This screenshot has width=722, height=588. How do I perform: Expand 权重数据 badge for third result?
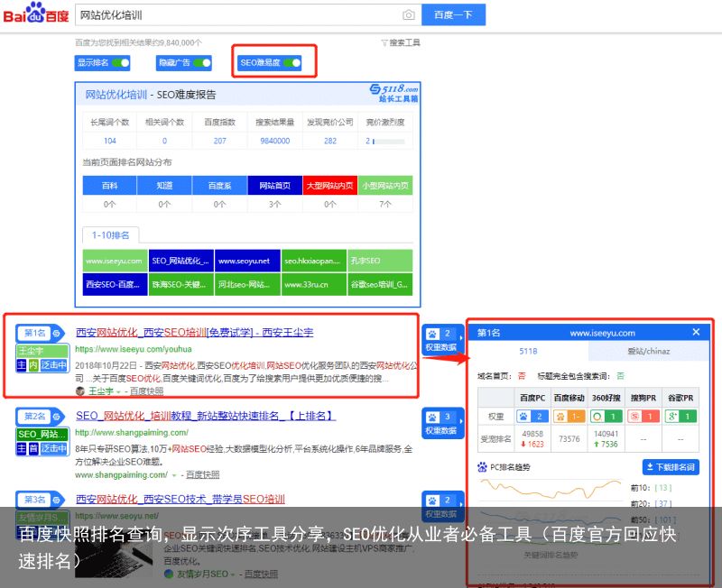[x=442, y=506]
